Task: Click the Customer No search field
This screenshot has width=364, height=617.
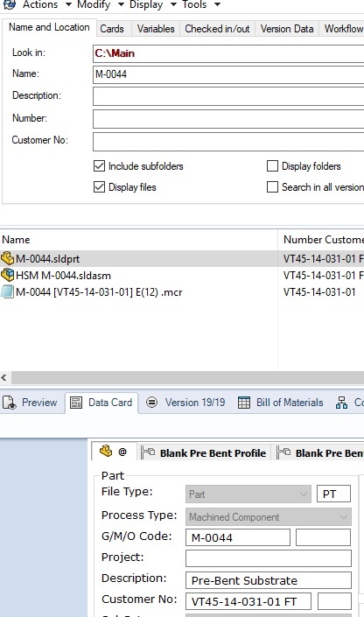Action: point(228,142)
